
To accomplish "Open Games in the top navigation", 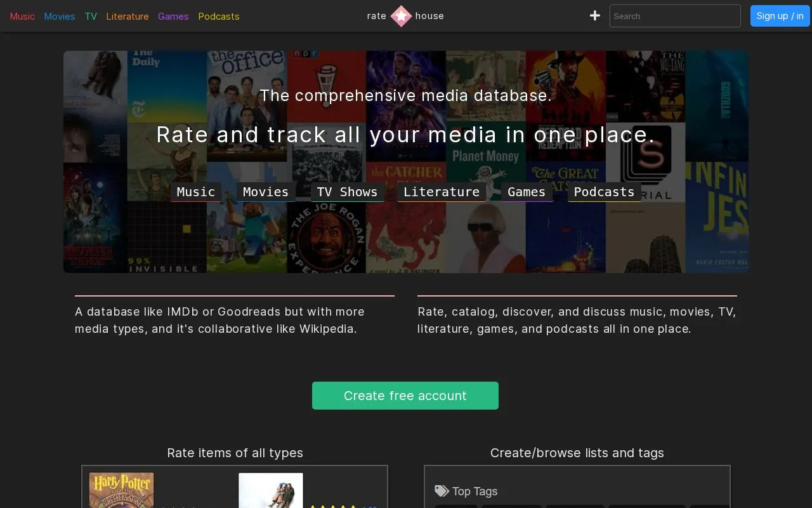I will 173,16.
